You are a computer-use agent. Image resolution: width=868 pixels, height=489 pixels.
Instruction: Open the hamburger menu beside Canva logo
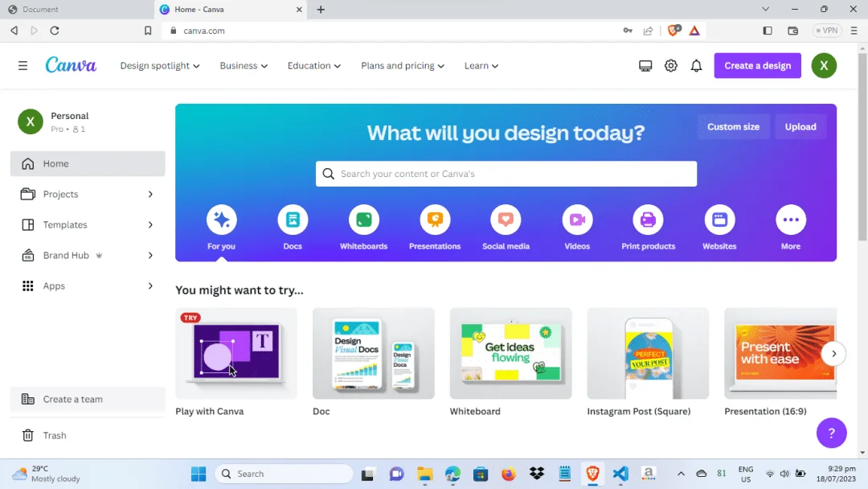click(x=23, y=66)
